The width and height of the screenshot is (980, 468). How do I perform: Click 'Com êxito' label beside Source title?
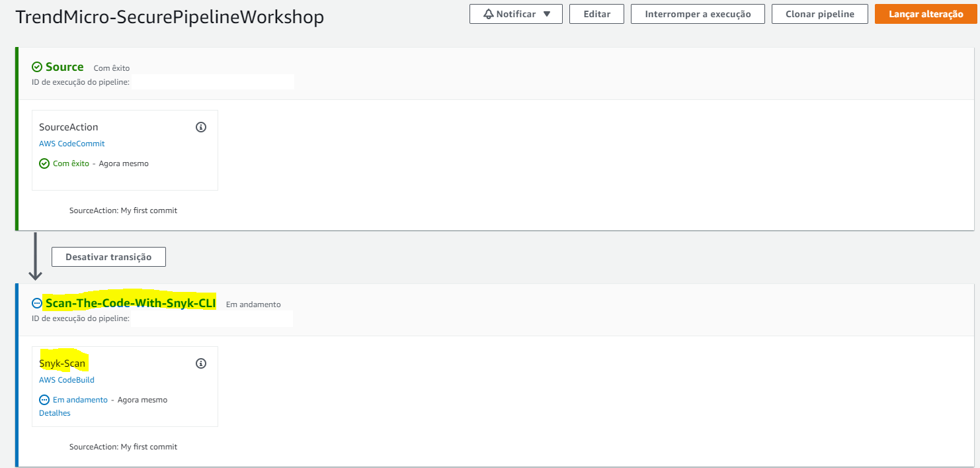click(112, 68)
